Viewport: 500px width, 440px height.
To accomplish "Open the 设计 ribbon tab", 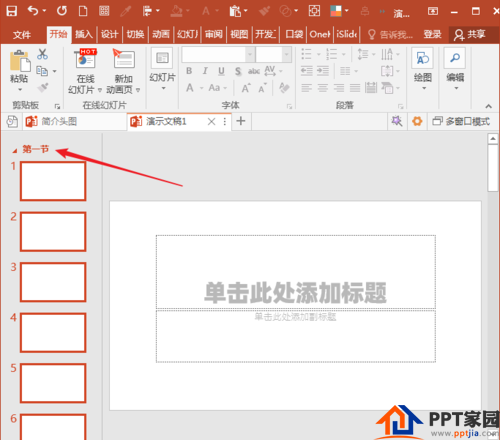I will pyautogui.click(x=109, y=34).
